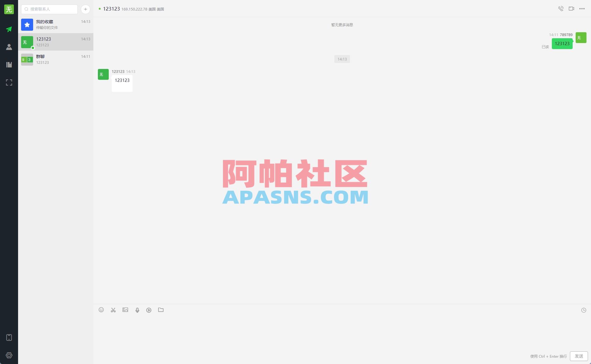Click the green profile avatar in sidebar
The image size is (591, 364).
pos(9,9)
